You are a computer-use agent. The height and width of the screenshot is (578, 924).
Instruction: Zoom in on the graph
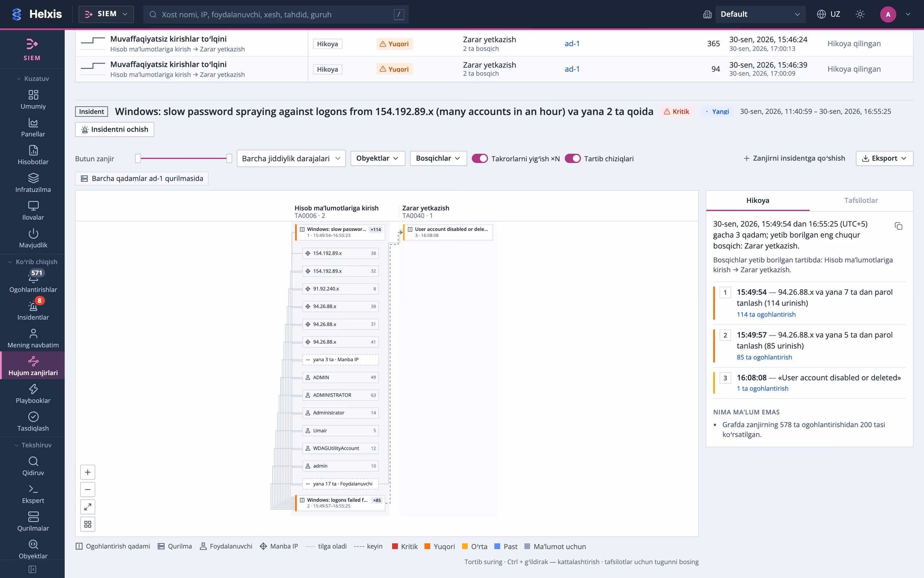click(87, 472)
